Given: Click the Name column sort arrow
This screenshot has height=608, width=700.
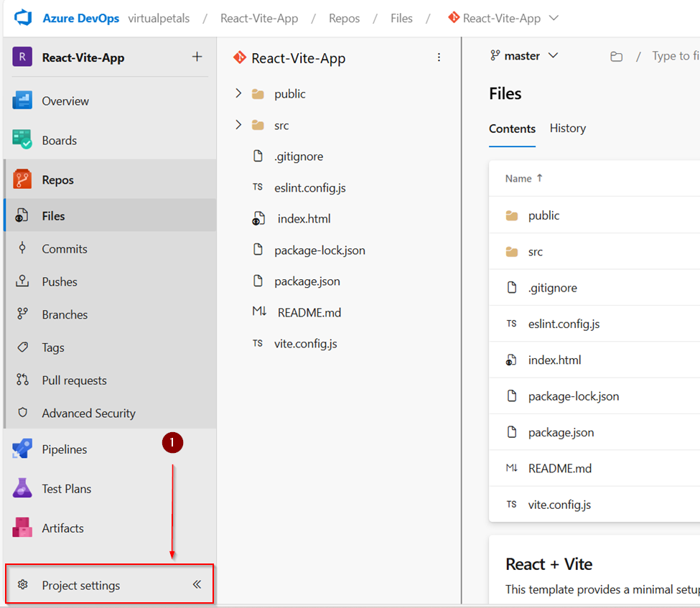Looking at the screenshot, I should point(540,178).
